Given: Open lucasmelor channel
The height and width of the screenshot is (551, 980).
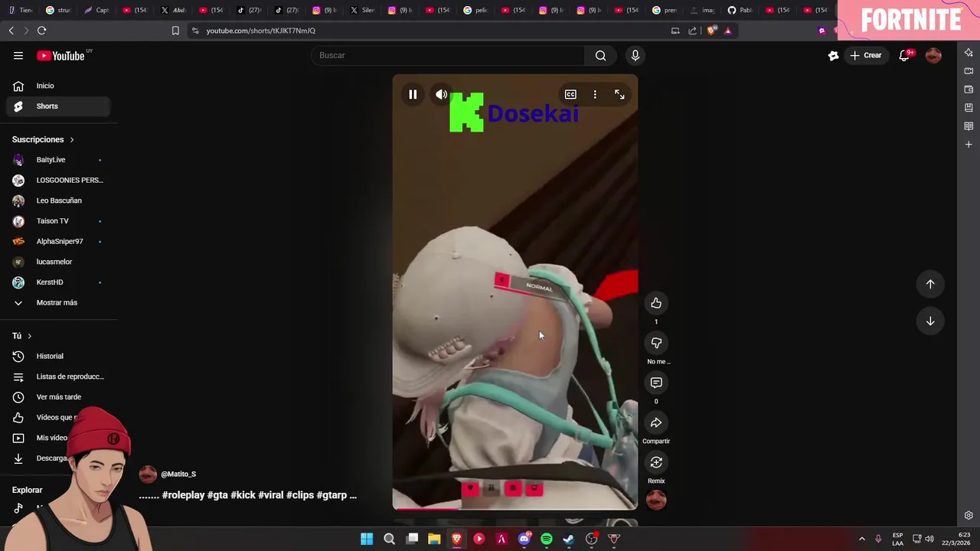Looking at the screenshot, I should 58,262.
